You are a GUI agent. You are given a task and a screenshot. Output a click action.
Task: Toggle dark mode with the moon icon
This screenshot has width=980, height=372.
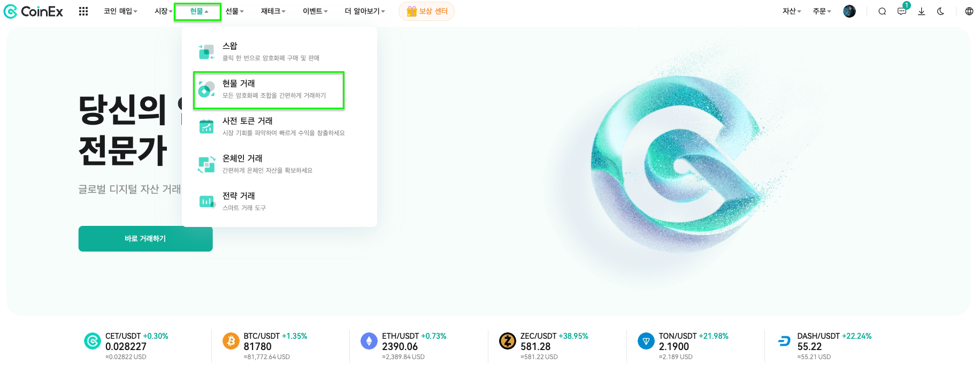pos(940,11)
